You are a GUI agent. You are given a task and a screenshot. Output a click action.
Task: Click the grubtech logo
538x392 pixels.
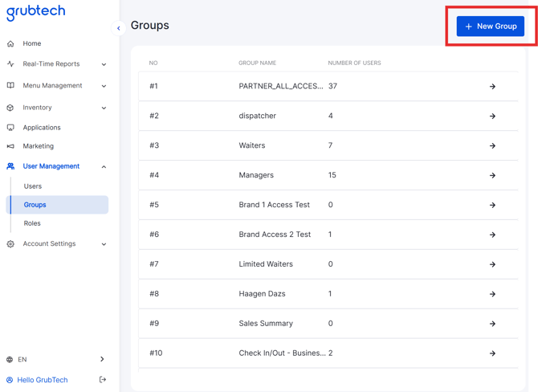(x=35, y=12)
